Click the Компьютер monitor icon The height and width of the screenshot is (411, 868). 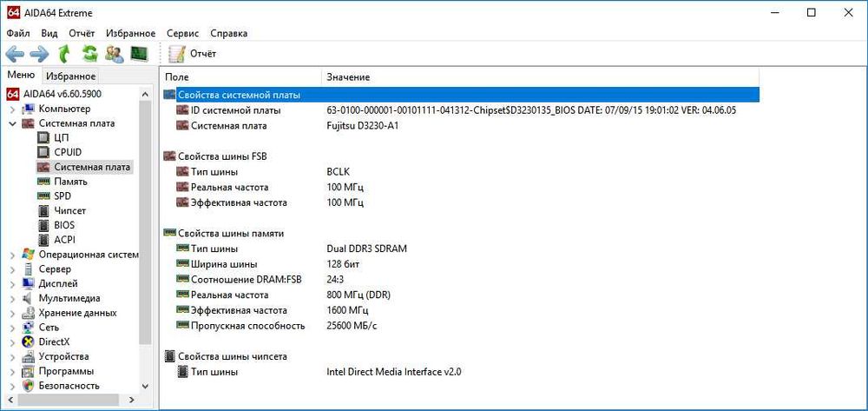(29, 109)
